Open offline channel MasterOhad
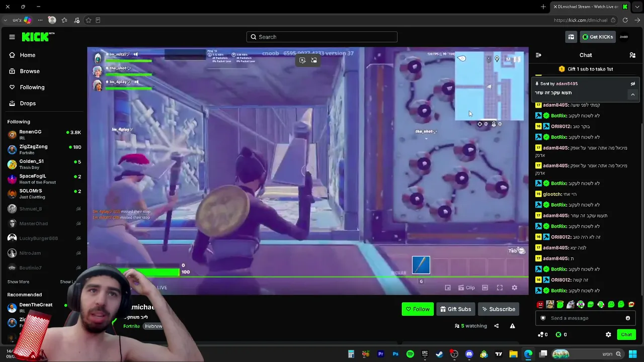Viewport: 644px width, 362px height. [44, 223]
